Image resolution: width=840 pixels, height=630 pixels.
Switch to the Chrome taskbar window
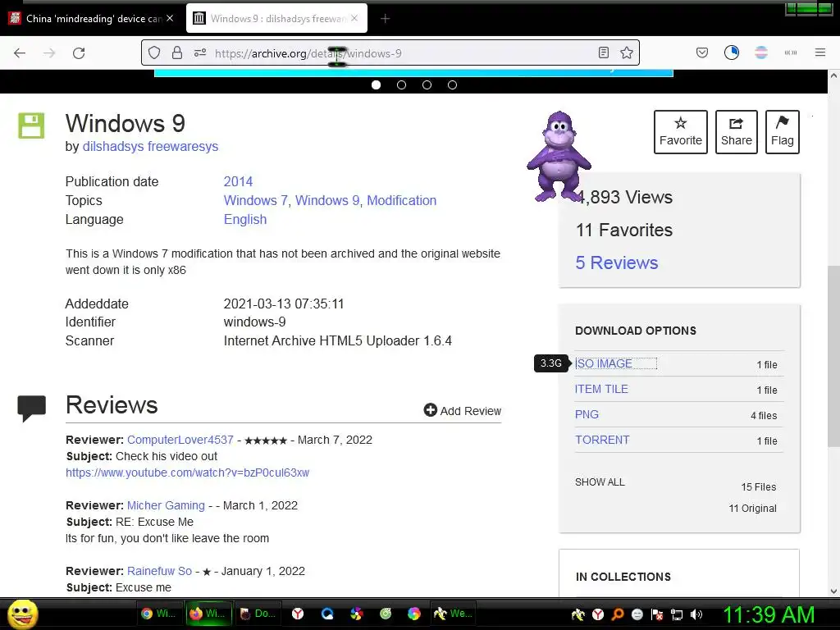click(158, 614)
